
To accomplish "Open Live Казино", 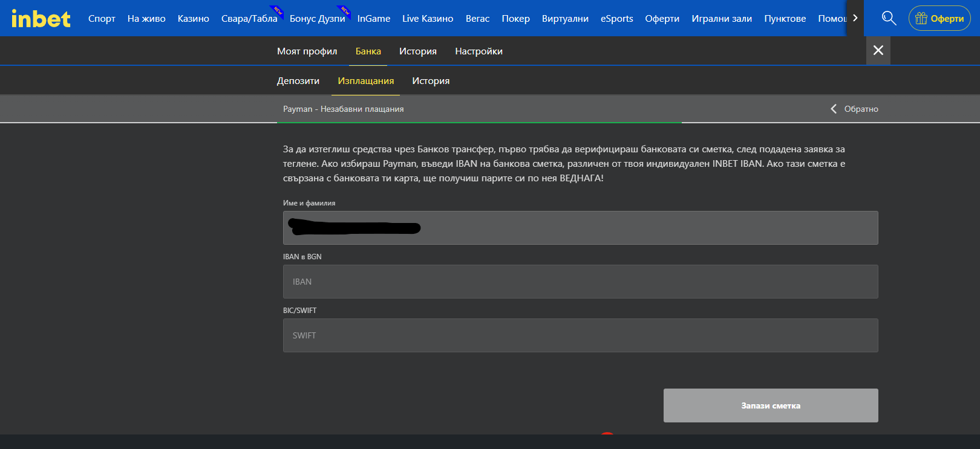I will pyautogui.click(x=428, y=19).
